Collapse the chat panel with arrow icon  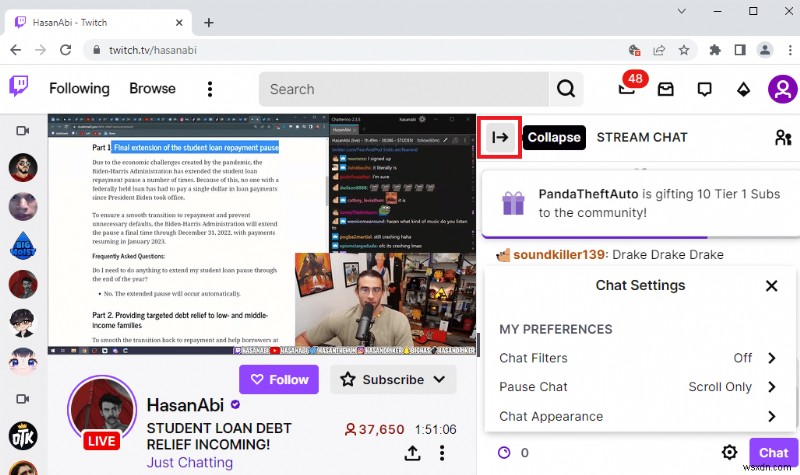[500, 137]
